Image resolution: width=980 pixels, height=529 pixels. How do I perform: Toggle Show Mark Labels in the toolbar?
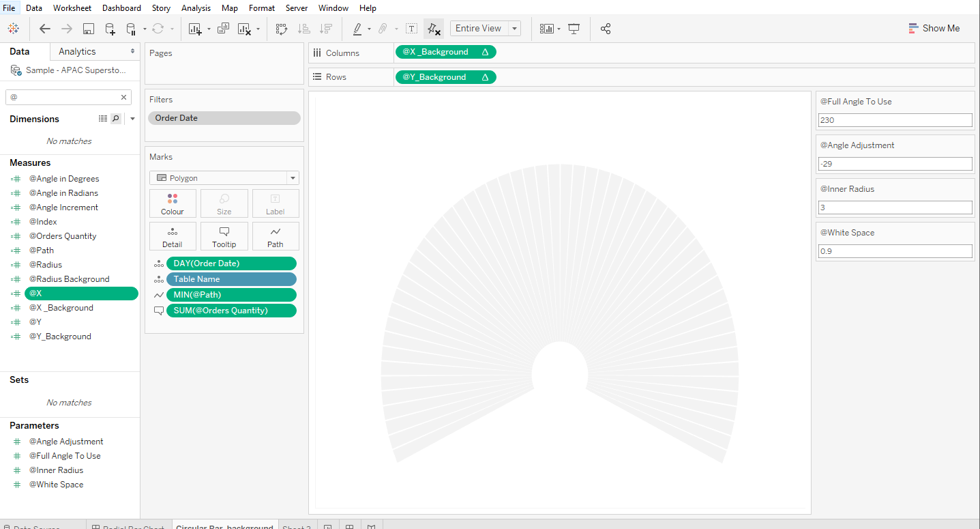tap(411, 28)
